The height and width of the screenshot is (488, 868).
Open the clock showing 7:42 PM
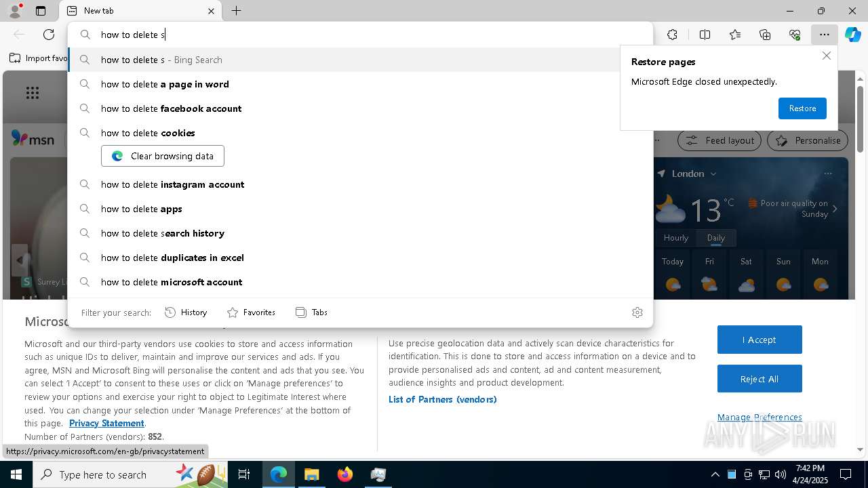810,474
